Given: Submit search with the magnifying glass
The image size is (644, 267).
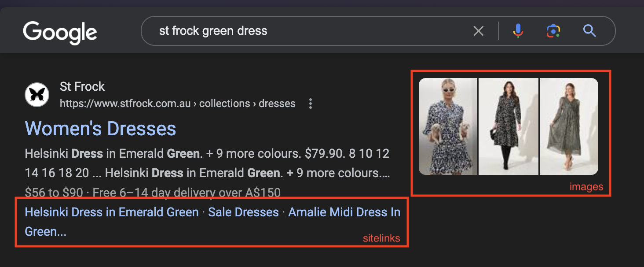Looking at the screenshot, I should [589, 31].
